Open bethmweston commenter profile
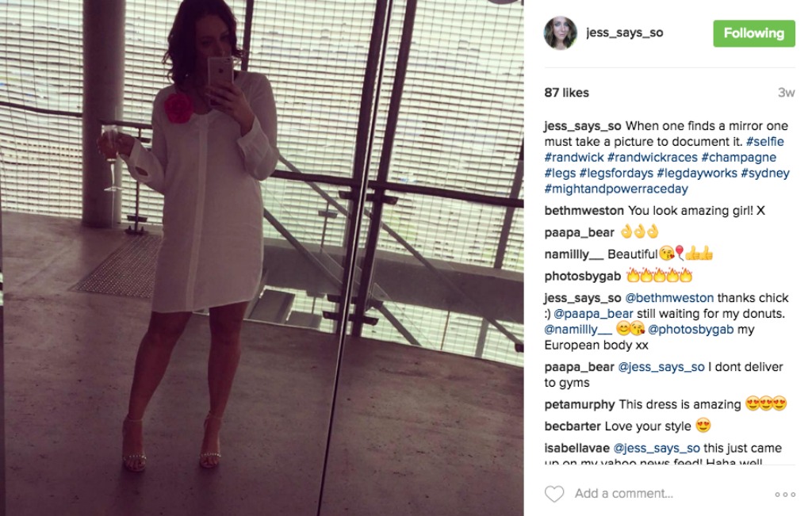The height and width of the screenshot is (516, 812). [584, 211]
